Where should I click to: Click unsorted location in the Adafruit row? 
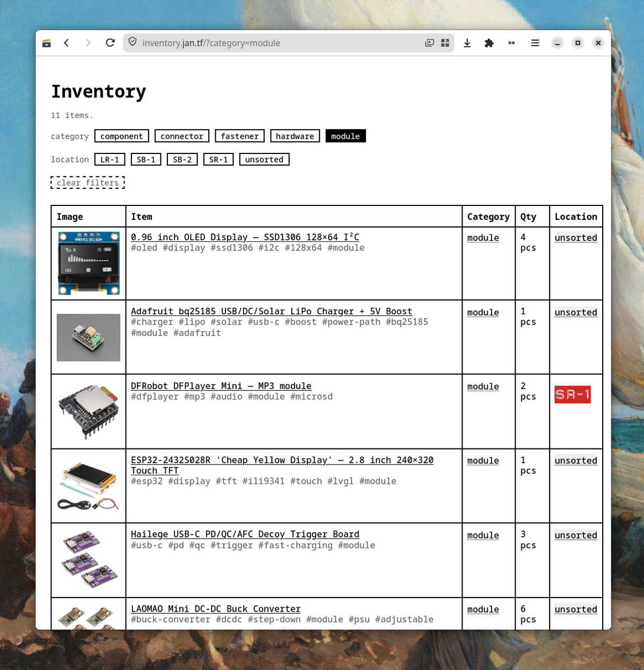tap(576, 312)
